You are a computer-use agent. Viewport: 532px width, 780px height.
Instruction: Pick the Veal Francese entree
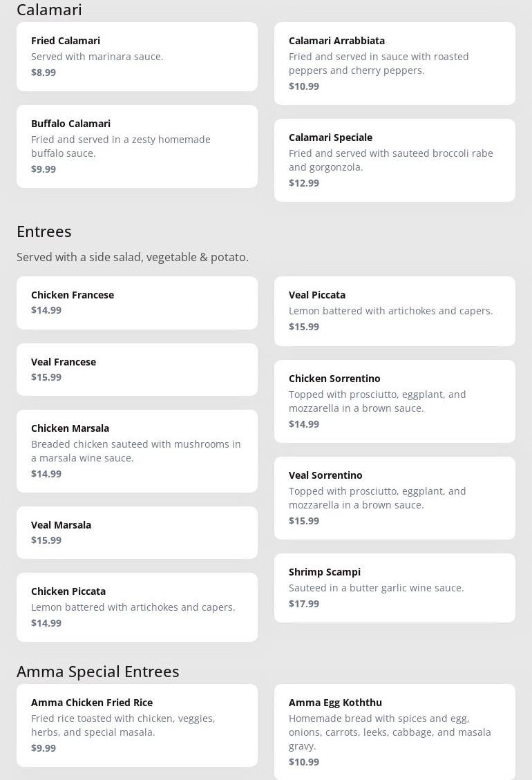point(137,370)
